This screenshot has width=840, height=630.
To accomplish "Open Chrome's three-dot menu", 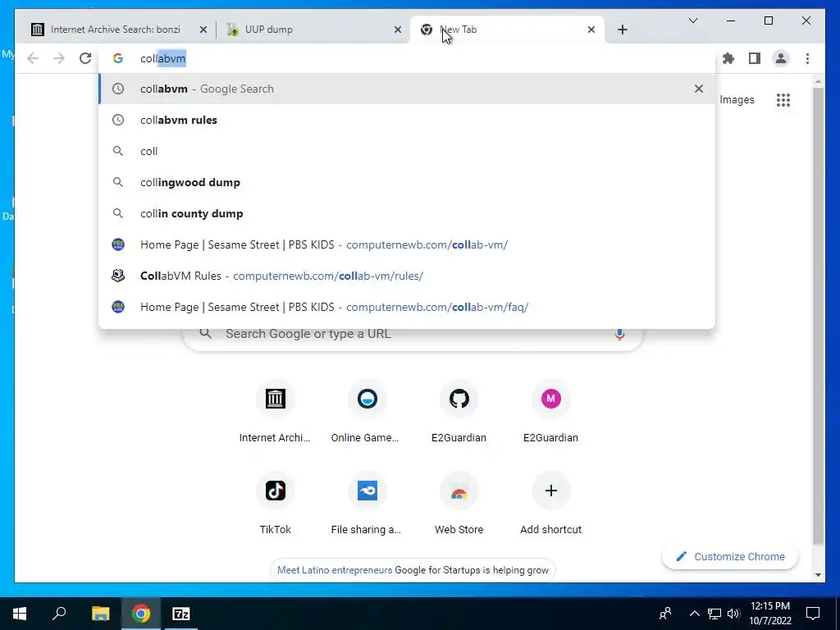I will [807, 58].
